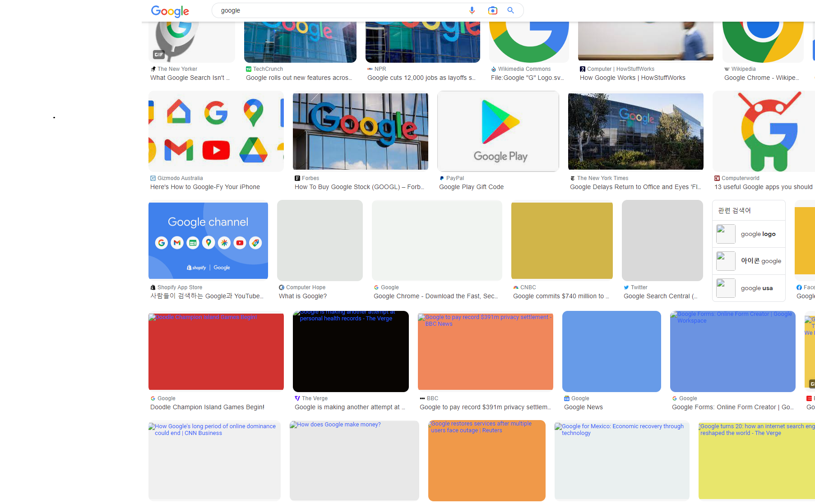Open 'Here's How to Google-Fy Your iPhone'
This screenshot has height=504, width=815.
coord(205,187)
